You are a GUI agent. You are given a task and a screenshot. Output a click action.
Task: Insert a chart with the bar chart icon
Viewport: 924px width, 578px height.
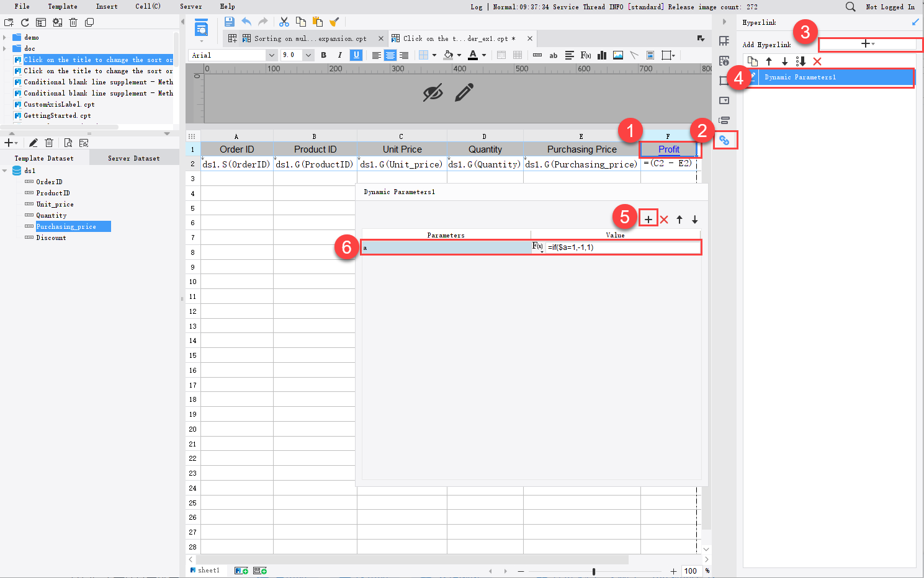tap(602, 55)
